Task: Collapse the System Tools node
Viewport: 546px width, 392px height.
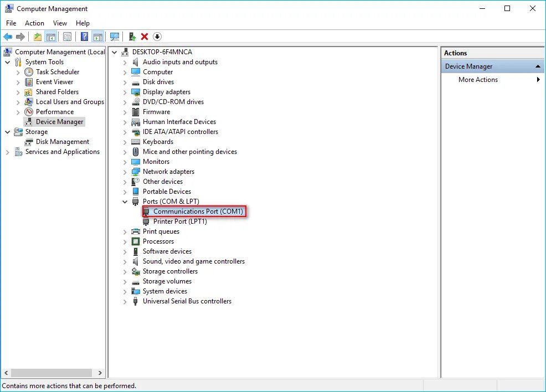Action: [7, 63]
